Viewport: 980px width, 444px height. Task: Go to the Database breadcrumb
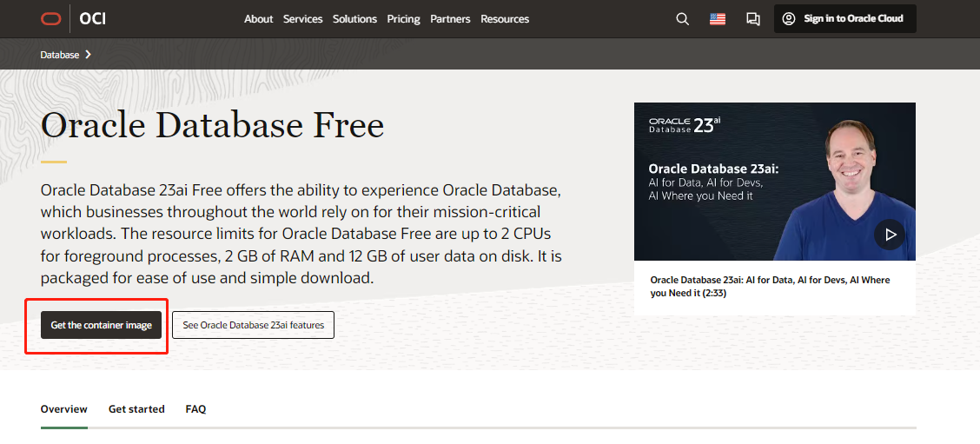coord(60,55)
